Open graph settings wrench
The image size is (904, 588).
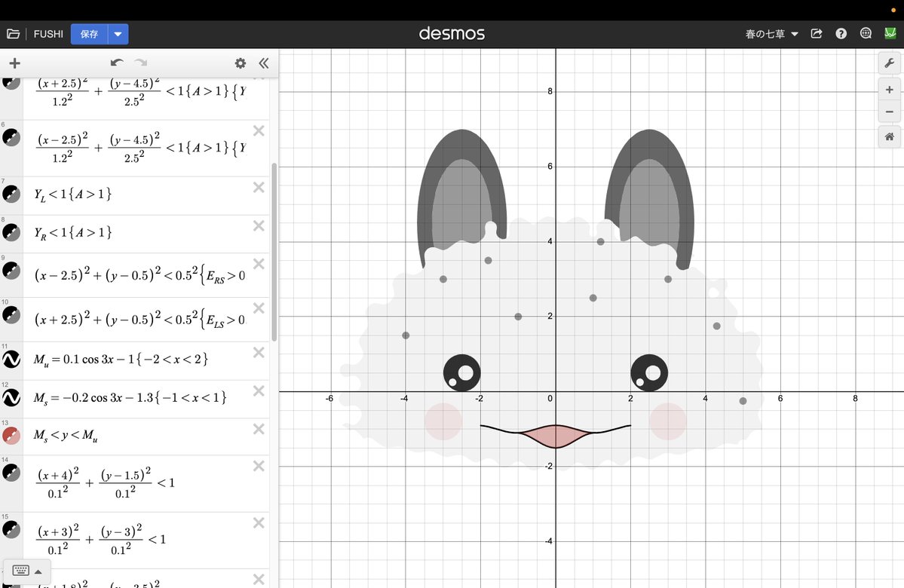(889, 63)
